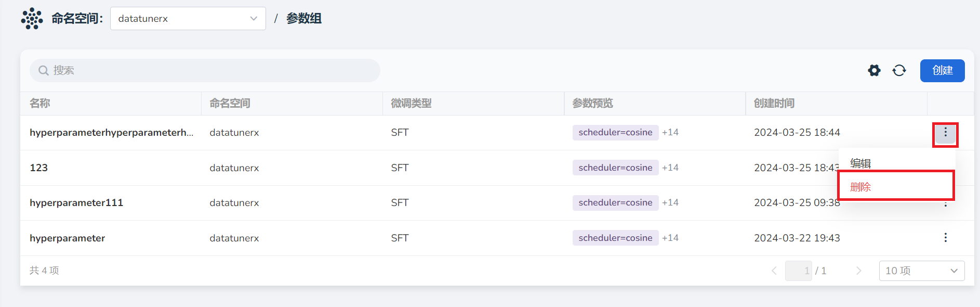Choose 编辑 from the context menu

tap(860, 163)
